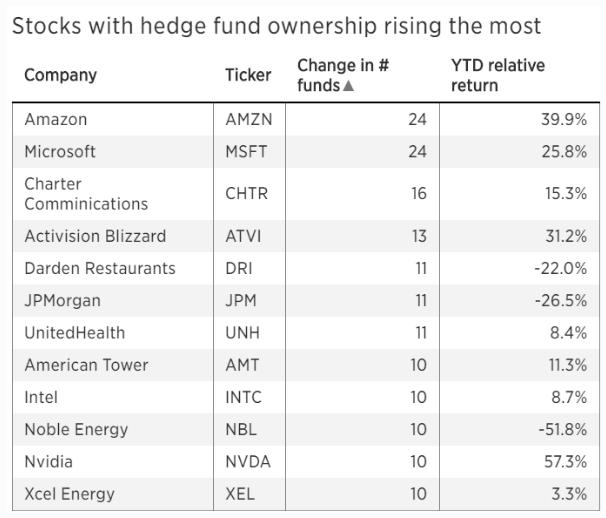Click the Ticker column header
Viewport: 606px width, 518px height.
pyautogui.click(x=248, y=75)
